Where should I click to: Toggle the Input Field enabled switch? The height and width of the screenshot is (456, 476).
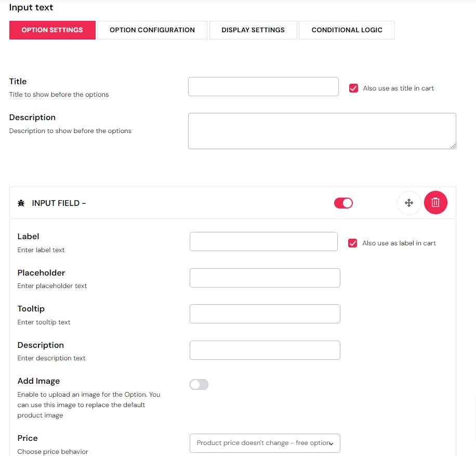tap(343, 203)
